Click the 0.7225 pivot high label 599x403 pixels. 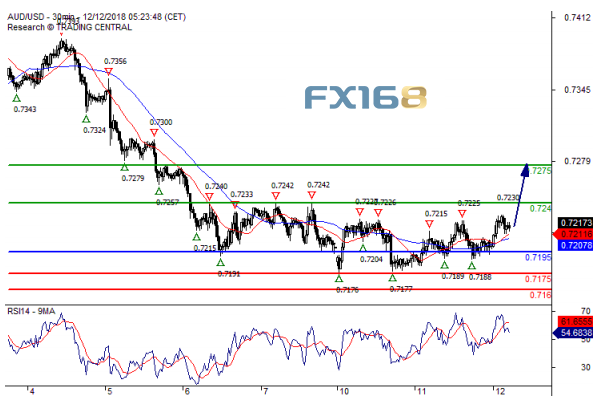pos(469,203)
